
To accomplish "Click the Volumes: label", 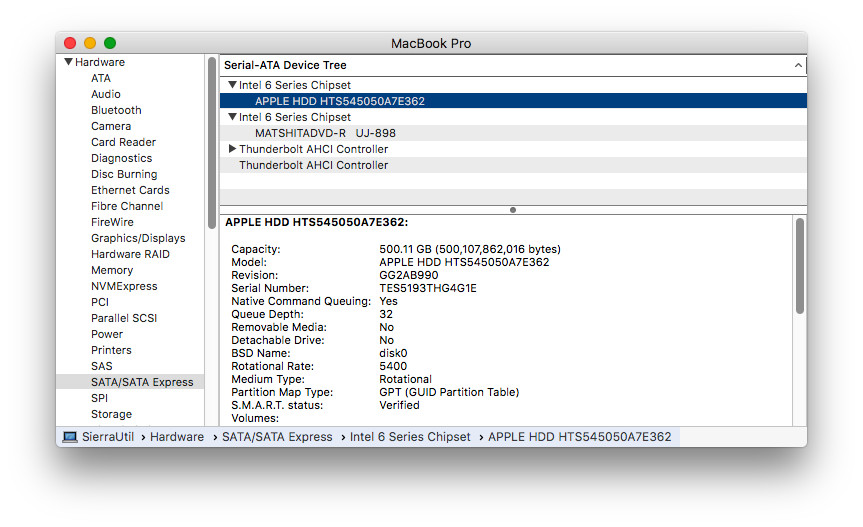I will 255,418.
